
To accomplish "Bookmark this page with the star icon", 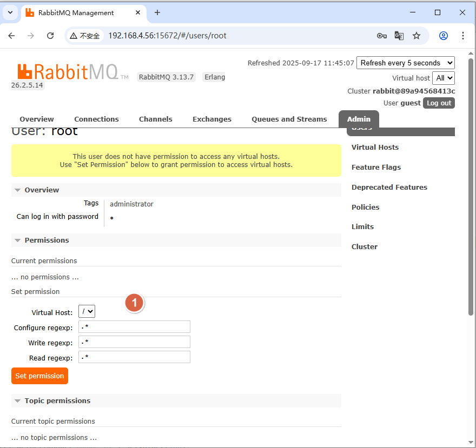I will (416, 36).
